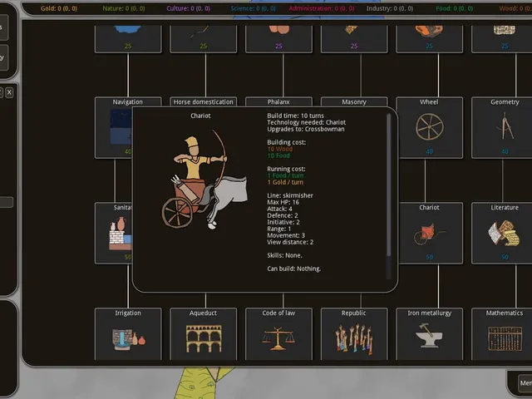
Task: Close the left side panel with X
Action: tap(9, 92)
